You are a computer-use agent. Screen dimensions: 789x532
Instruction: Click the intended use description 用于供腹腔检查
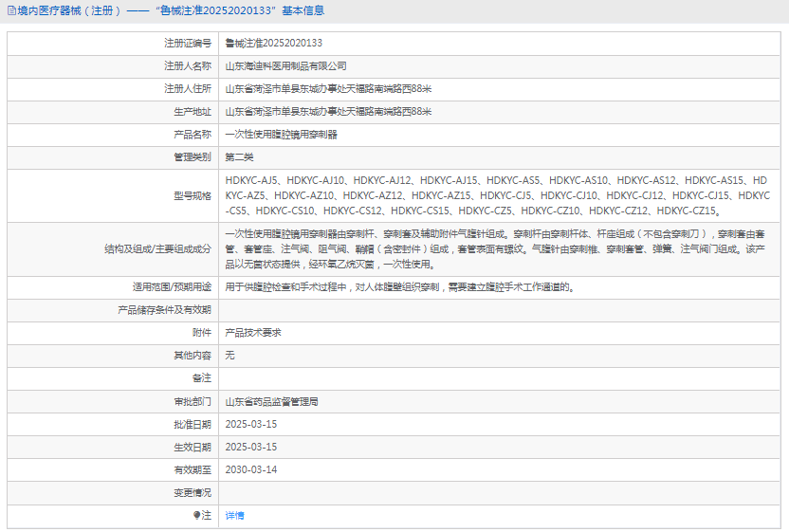pos(400,287)
